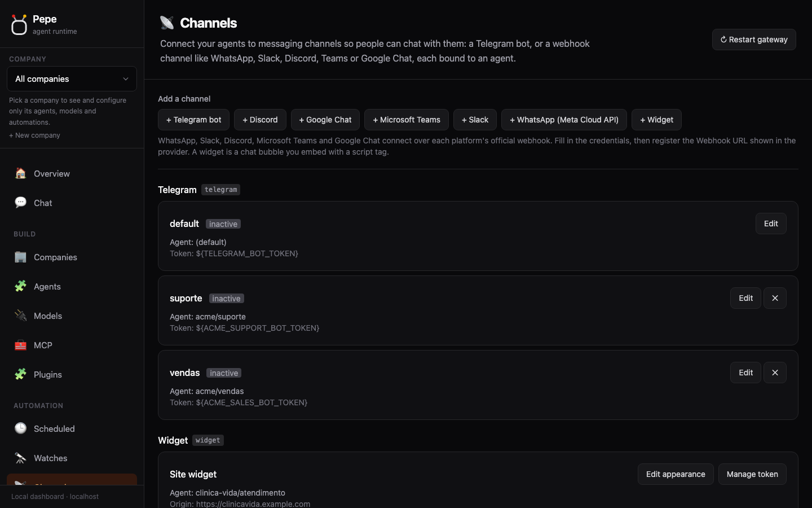Click Edit appearance for Site widget
The height and width of the screenshot is (508, 812).
coord(676,474)
